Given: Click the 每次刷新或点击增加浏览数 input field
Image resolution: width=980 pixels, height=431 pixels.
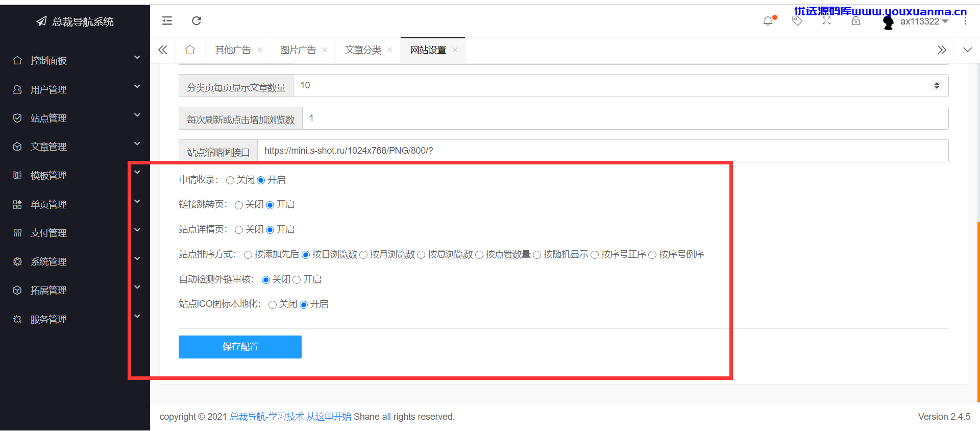Looking at the screenshot, I should click(625, 118).
